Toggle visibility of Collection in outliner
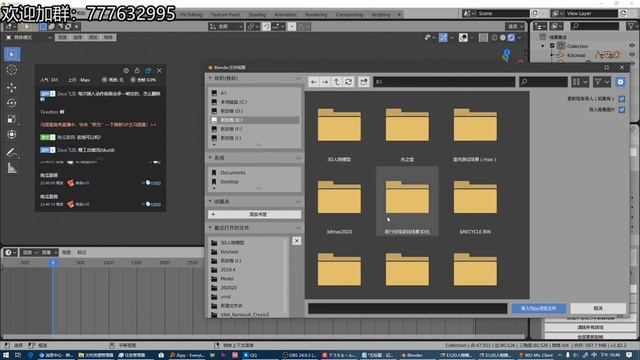 click(x=632, y=46)
